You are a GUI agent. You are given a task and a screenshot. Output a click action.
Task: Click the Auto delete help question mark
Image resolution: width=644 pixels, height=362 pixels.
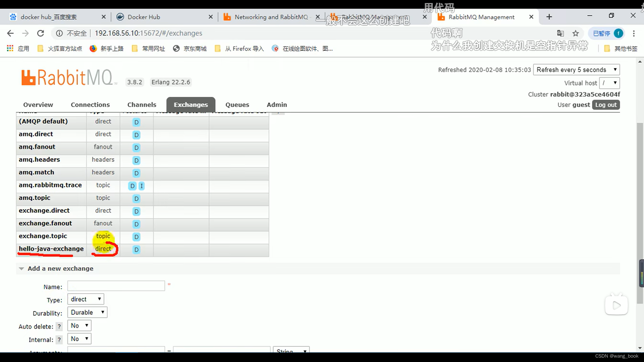click(59, 326)
